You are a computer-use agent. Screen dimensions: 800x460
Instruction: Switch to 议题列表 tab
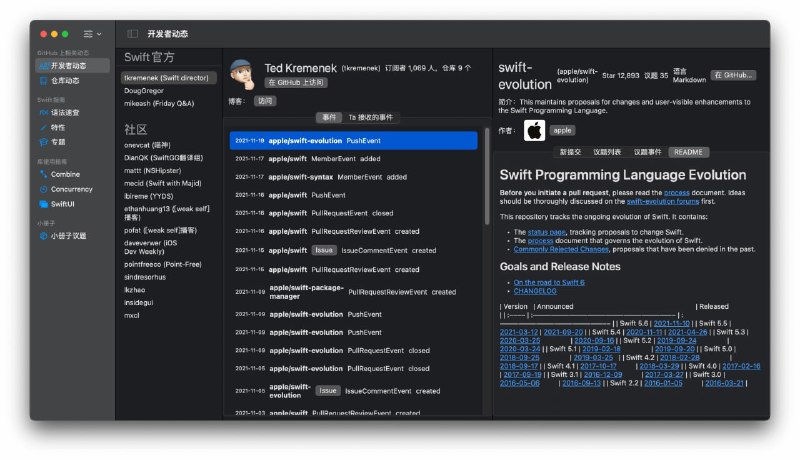(x=607, y=152)
